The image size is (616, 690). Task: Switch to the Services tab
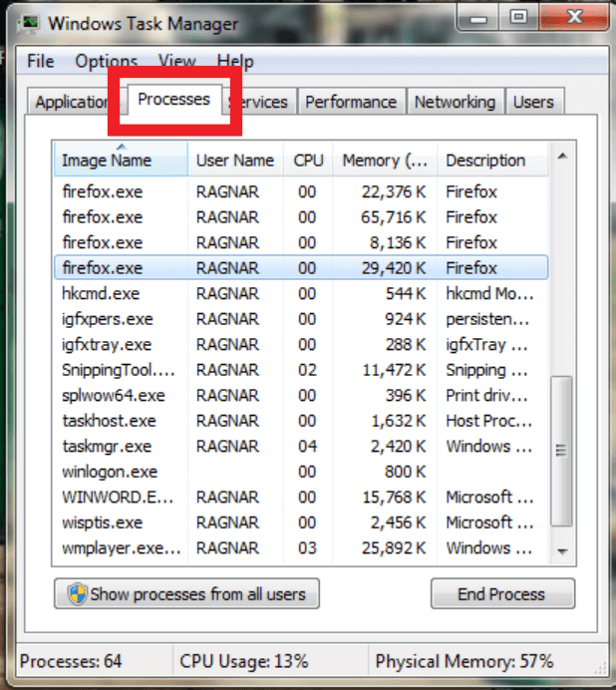pyautogui.click(x=259, y=102)
